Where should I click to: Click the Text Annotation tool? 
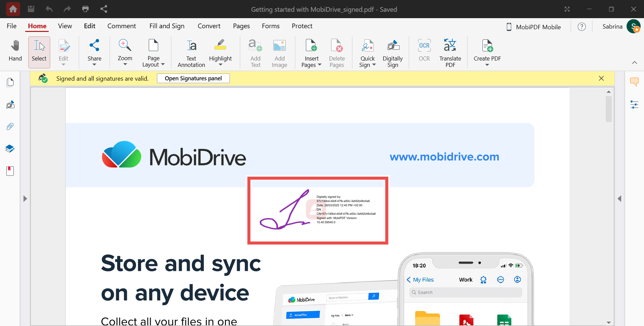coord(191,52)
